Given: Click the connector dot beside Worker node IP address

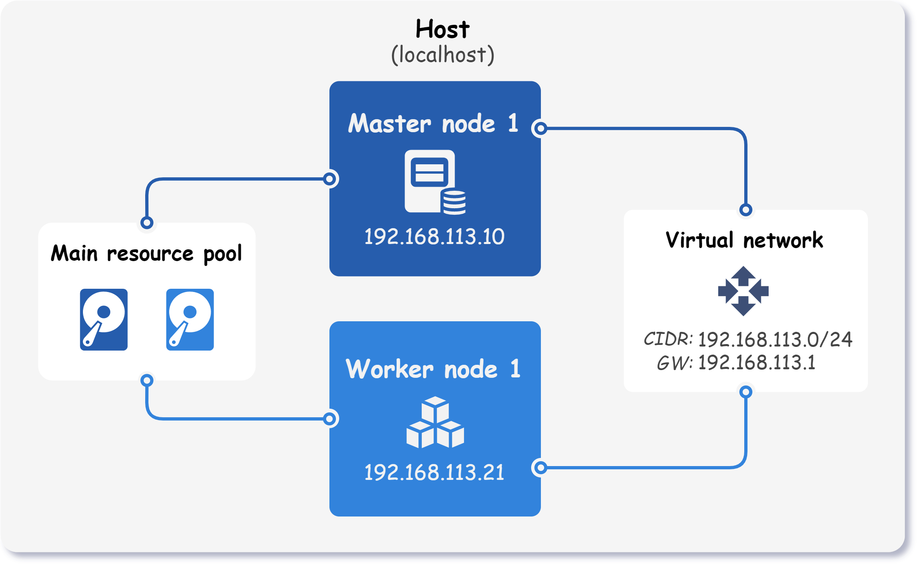Looking at the screenshot, I should [540, 468].
